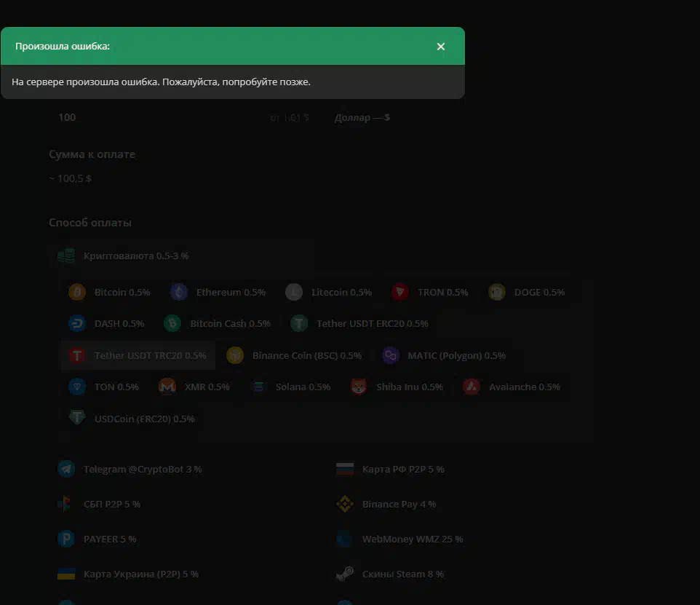Viewport: 700px width, 605px height.
Task: Choose Tether USDT TRC20 payment option
Action: tap(138, 356)
